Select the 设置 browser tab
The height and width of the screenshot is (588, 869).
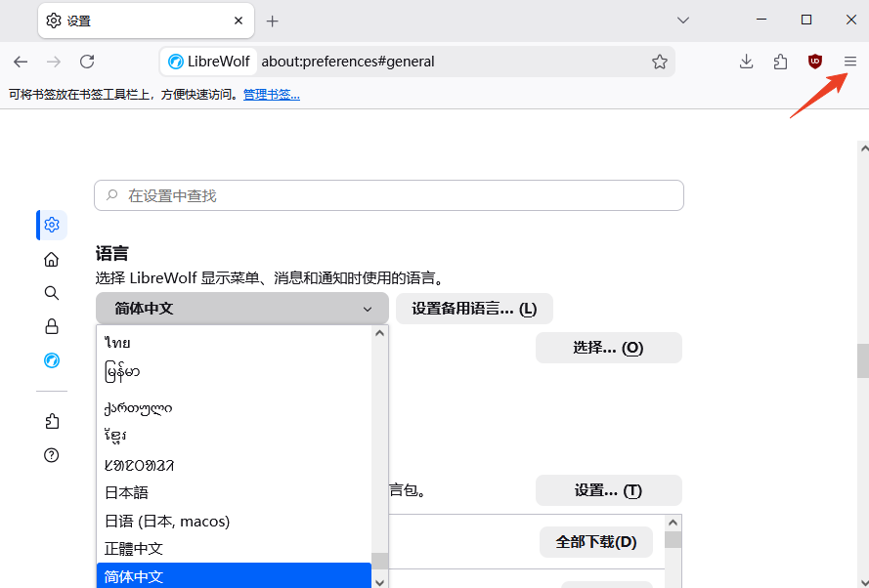tap(146, 21)
